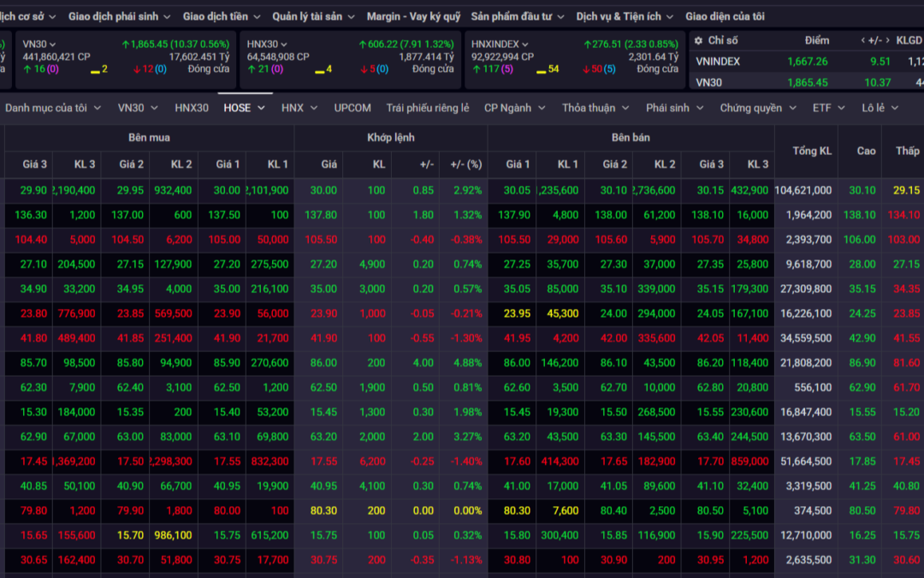Expand the HNX30 index card chevron
This screenshot has width=924, height=578.
[283, 45]
